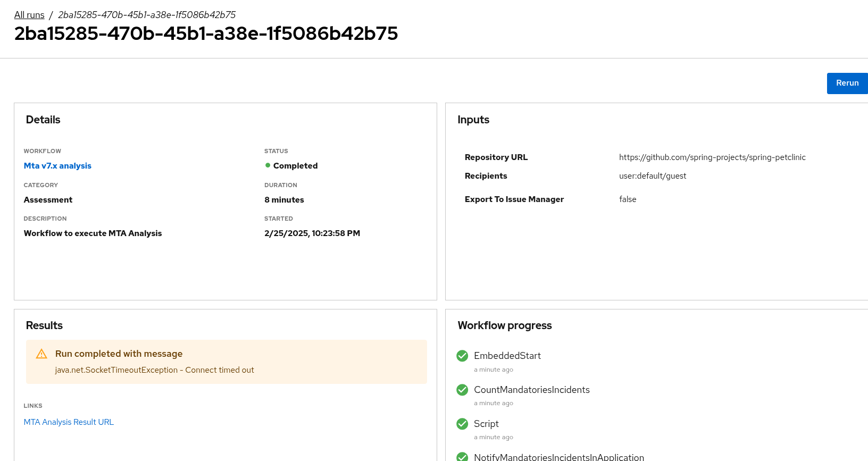Click the run ID in the breadcrumb
Viewport: 868px width, 461px height.
tap(146, 15)
